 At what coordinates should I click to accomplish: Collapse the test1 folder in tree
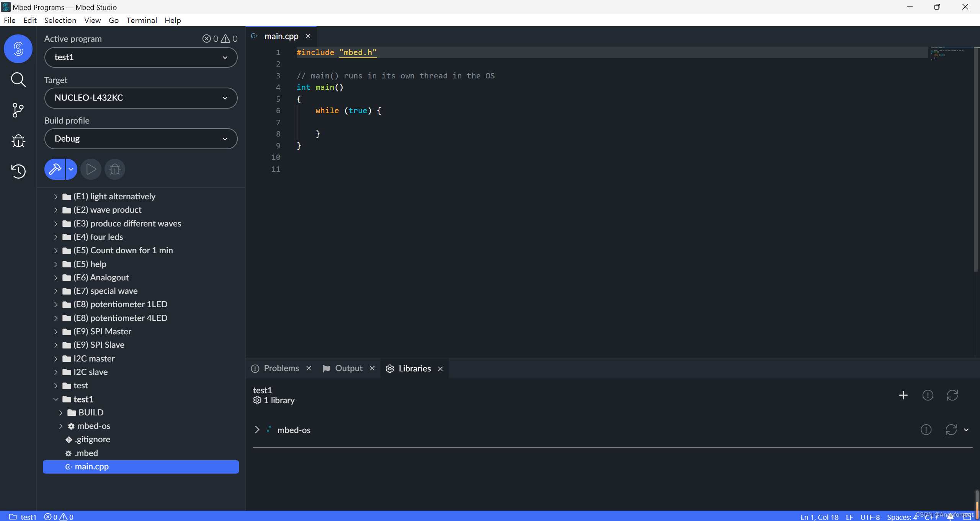(56, 399)
